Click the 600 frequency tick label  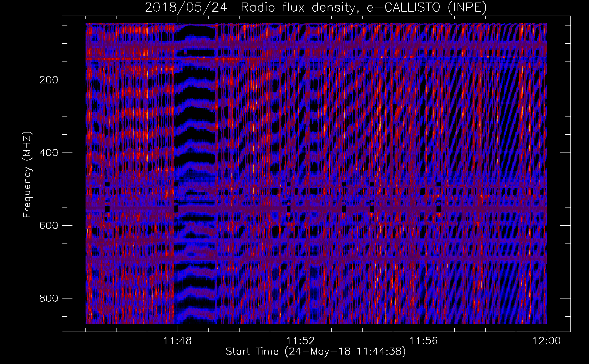pyautogui.click(x=49, y=226)
